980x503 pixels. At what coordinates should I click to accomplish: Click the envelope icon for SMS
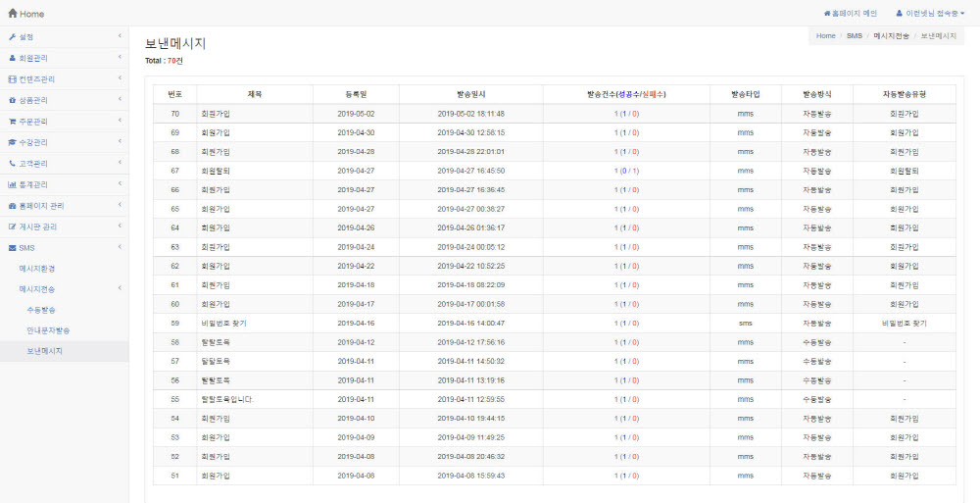pyautogui.click(x=12, y=248)
